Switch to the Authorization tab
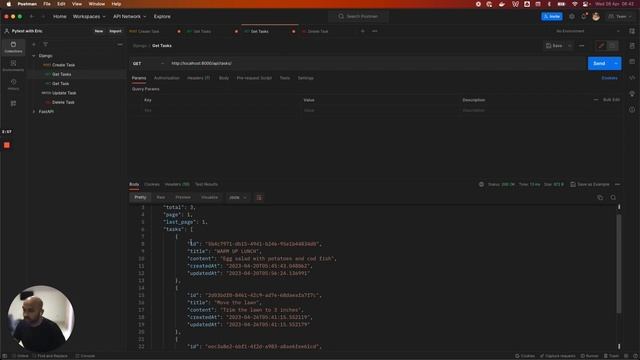The image size is (640, 360). [x=167, y=78]
